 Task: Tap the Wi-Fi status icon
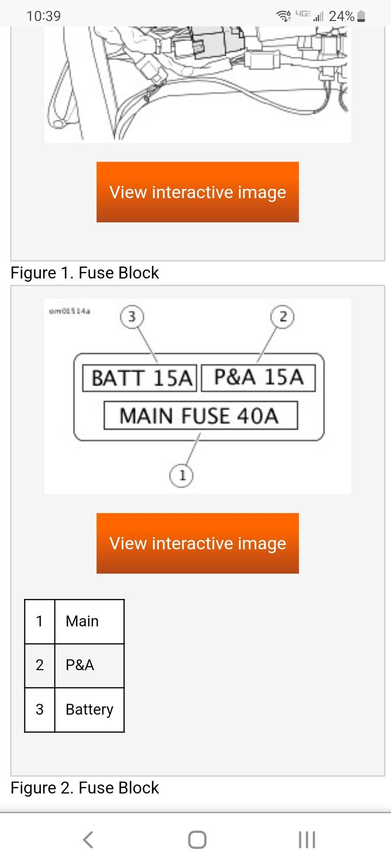click(284, 16)
